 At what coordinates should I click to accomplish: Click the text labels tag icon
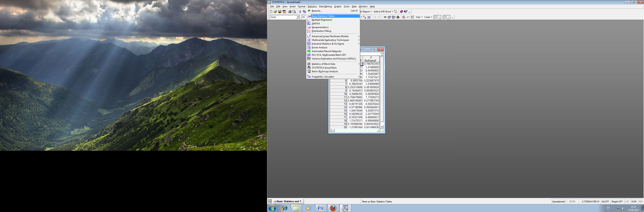365,17
